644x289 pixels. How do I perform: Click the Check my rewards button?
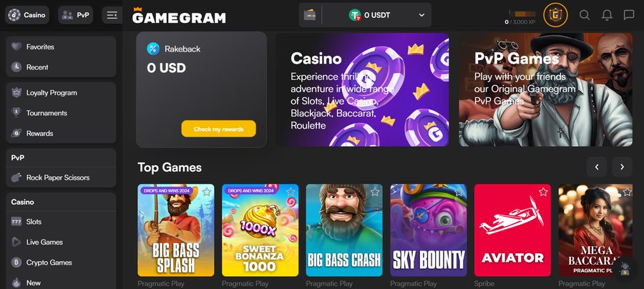tap(218, 129)
